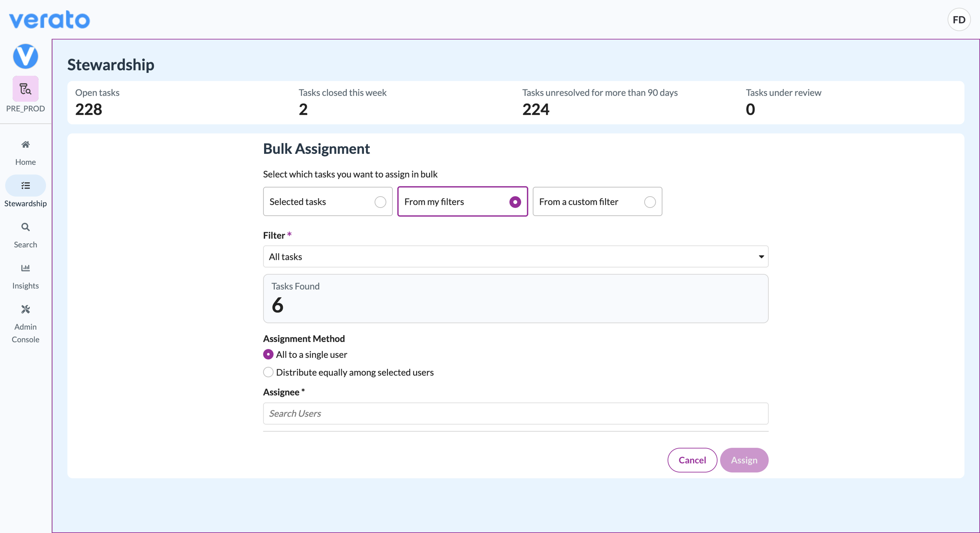The height and width of the screenshot is (533, 980).
Task: Open Stewardship checklist icon in sidebar
Action: click(25, 186)
